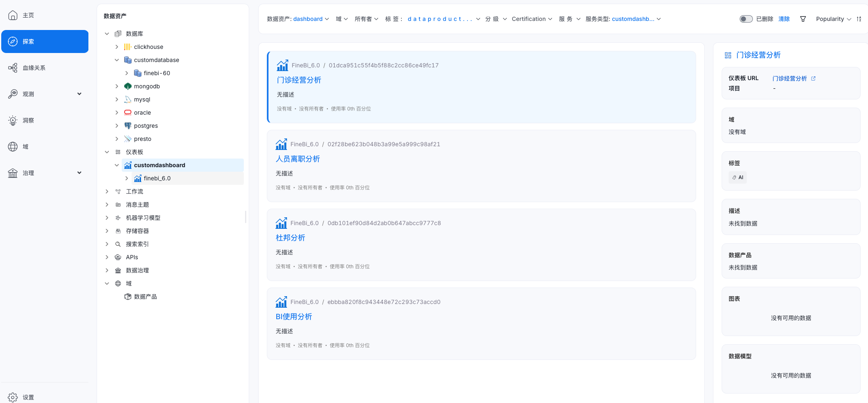Open the 域 globe icon in sidebar
The width and height of the screenshot is (868, 403).
coord(13,146)
